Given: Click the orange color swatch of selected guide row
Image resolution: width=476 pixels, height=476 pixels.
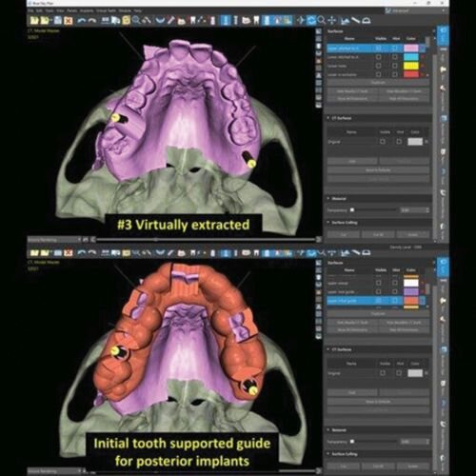Looking at the screenshot, I should tap(411, 300).
